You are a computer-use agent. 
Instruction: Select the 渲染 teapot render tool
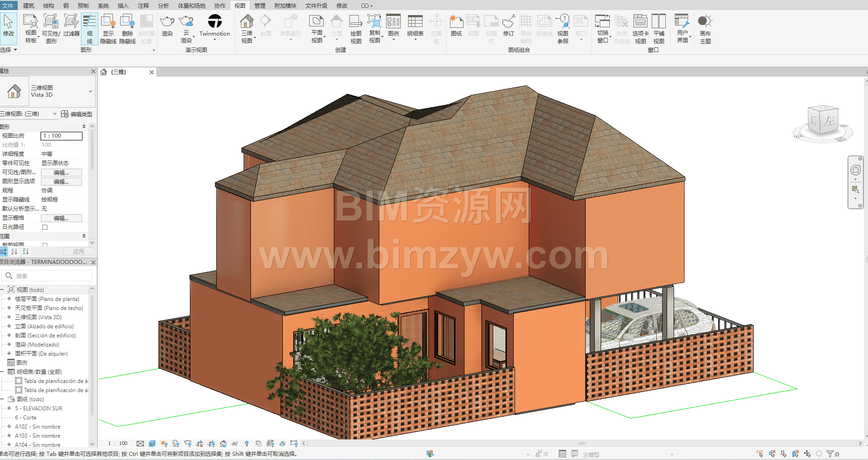point(167,22)
